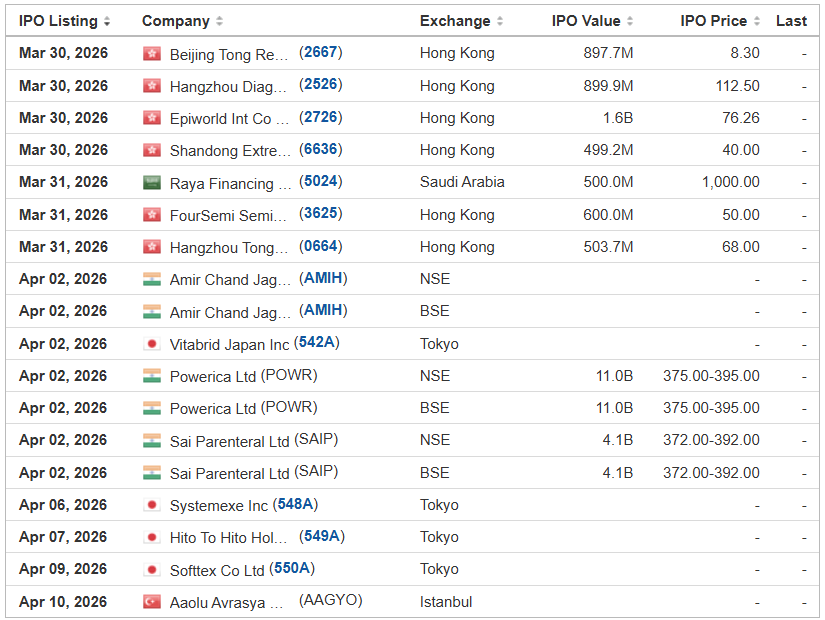This screenshot has height=620, width=825.
Task: Open ticker link 5024
Action: point(320,181)
